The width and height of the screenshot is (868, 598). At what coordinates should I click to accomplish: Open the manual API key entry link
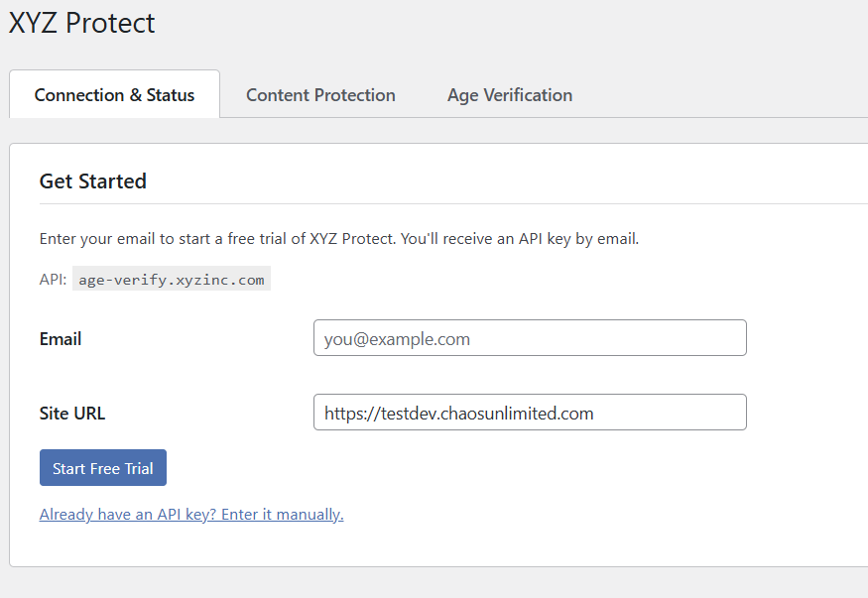click(x=190, y=514)
